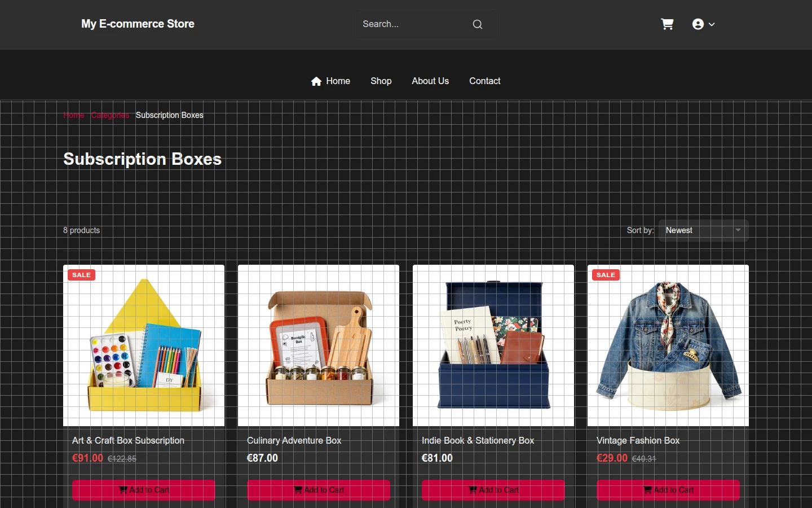
Task: Click the Subscription Boxes page heading
Action: click(142, 159)
